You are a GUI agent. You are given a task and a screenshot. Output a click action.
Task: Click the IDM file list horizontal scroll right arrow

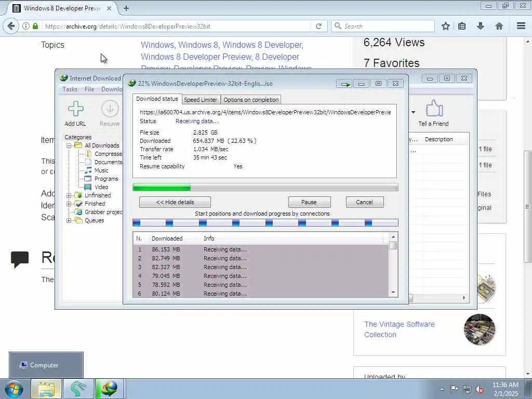click(x=464, y=298)
